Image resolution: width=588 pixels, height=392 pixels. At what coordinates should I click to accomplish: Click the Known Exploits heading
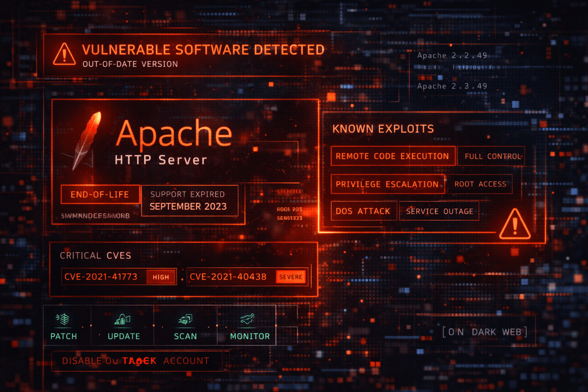tap(383, 129)
